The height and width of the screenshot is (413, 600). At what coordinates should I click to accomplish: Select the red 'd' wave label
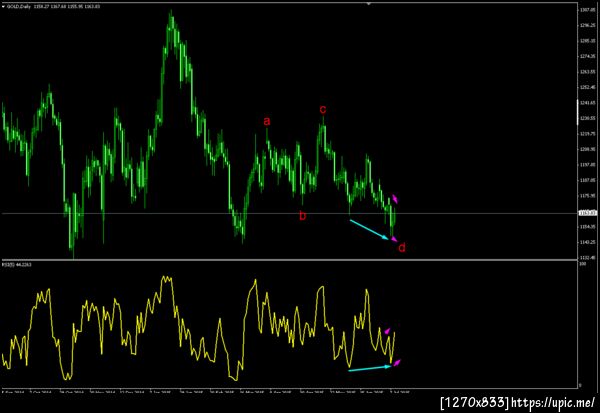[402, 248]
